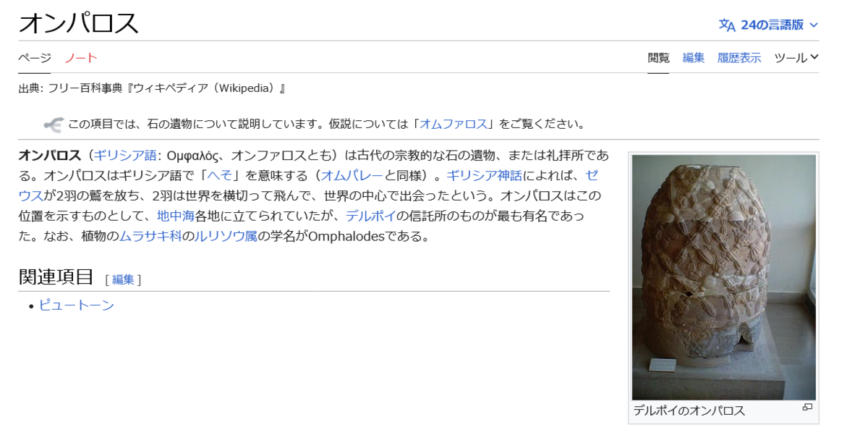Expand the 24の言語版 language dropdown
The height and width of the screenshot is (430, 868).
[x=768, y=25]
